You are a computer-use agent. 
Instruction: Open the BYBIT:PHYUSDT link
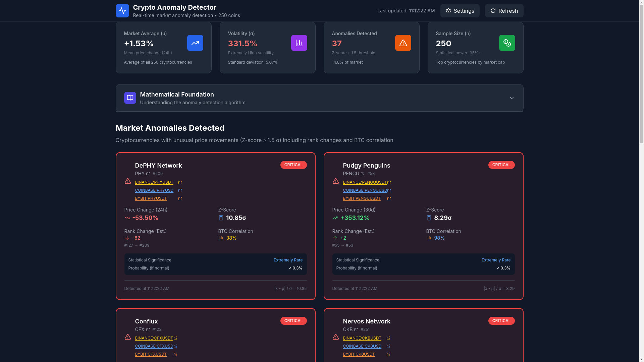click(151, 198)
